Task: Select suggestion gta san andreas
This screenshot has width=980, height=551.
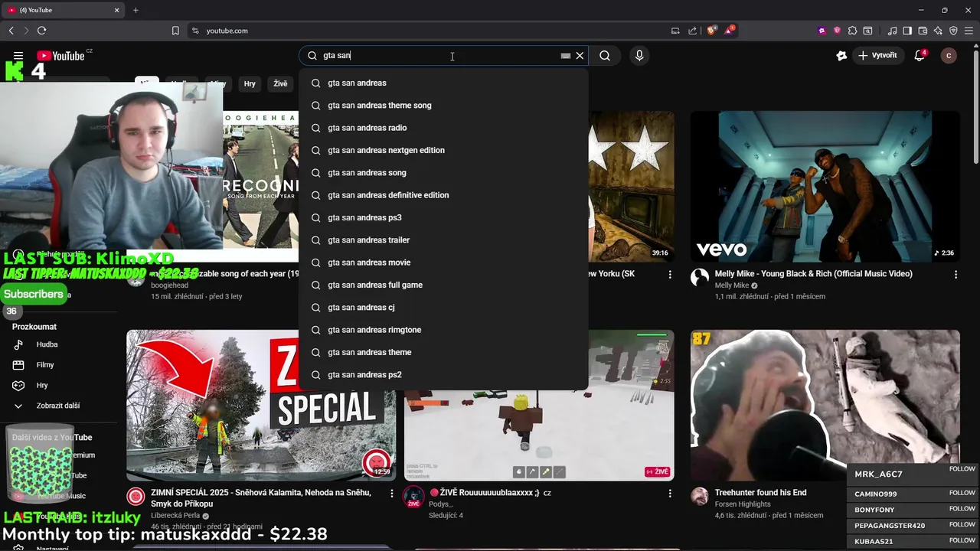Action: click(x=443, y=83)
